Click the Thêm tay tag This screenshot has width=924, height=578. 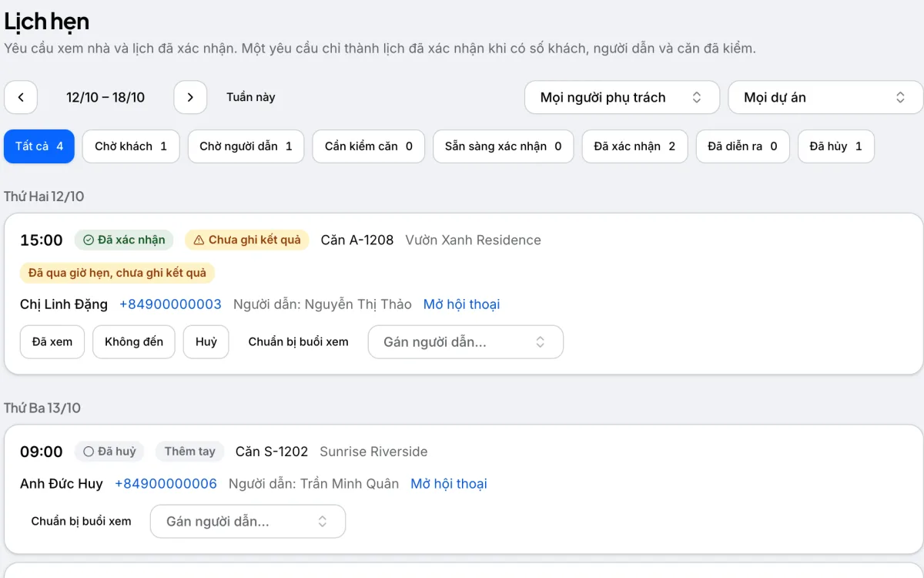click(190, 452)
